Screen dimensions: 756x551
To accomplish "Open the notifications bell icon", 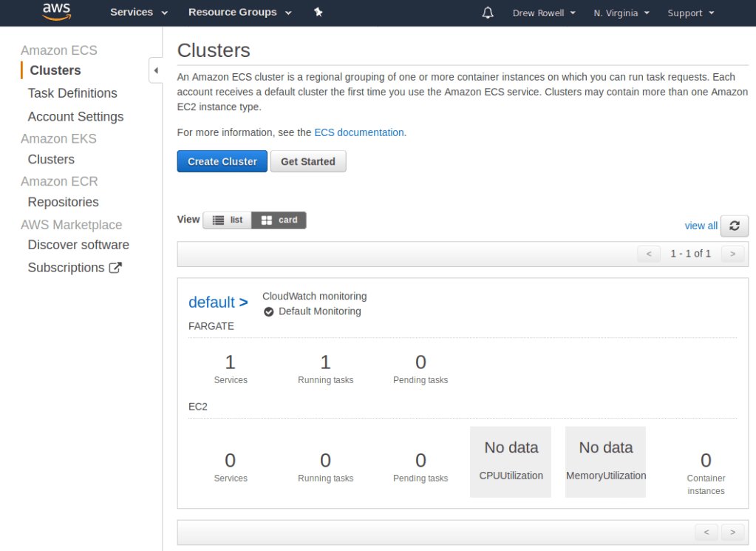I will [487, 13].
